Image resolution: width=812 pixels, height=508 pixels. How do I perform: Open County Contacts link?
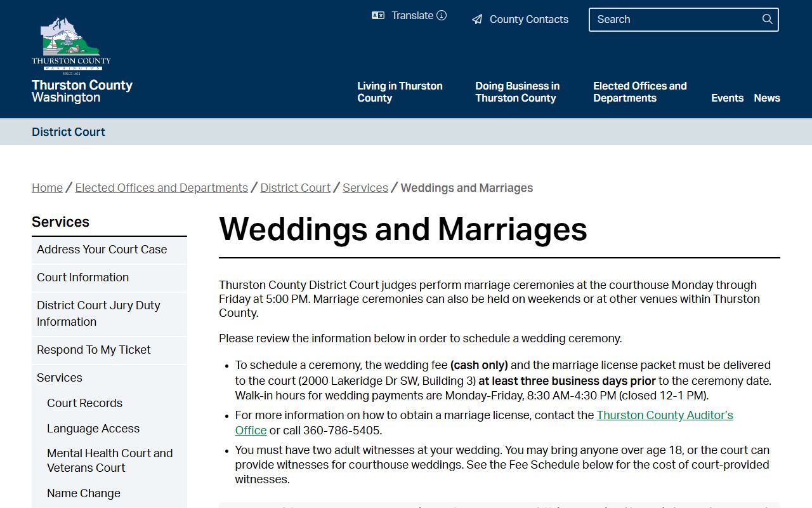click(x=529, y=19)
